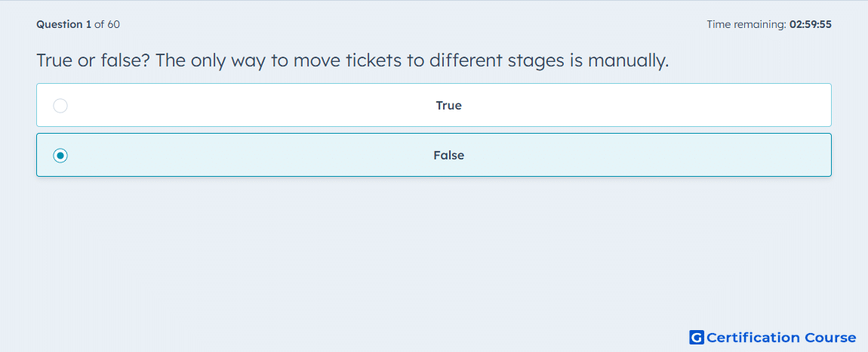Screen dimensions: 868x352
Task: Open the Certification Course watermark link
Action: [773, 337]
